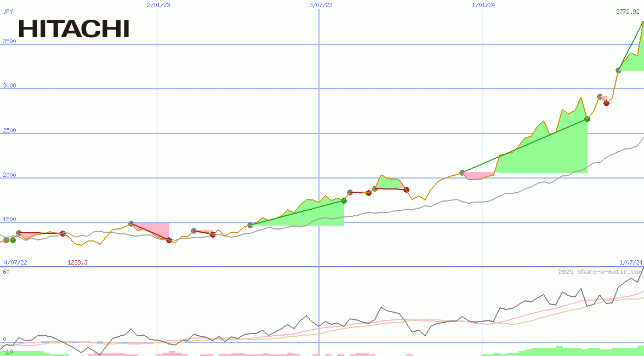Click the grey entry marker left of 1/01/24 gridline
This screenshot has height=356, width=644.
coord(462,173)
